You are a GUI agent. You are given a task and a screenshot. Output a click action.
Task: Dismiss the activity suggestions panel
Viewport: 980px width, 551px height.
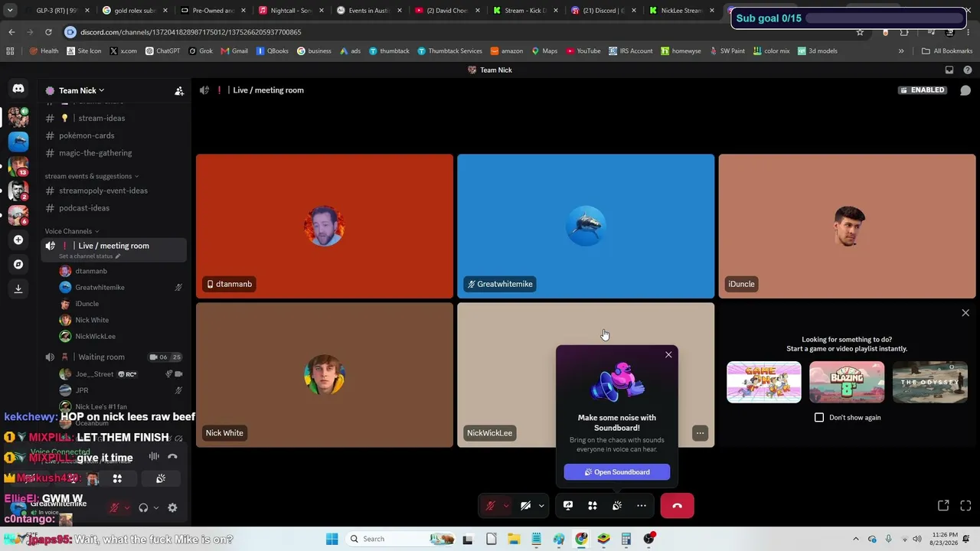pos(965,313)
